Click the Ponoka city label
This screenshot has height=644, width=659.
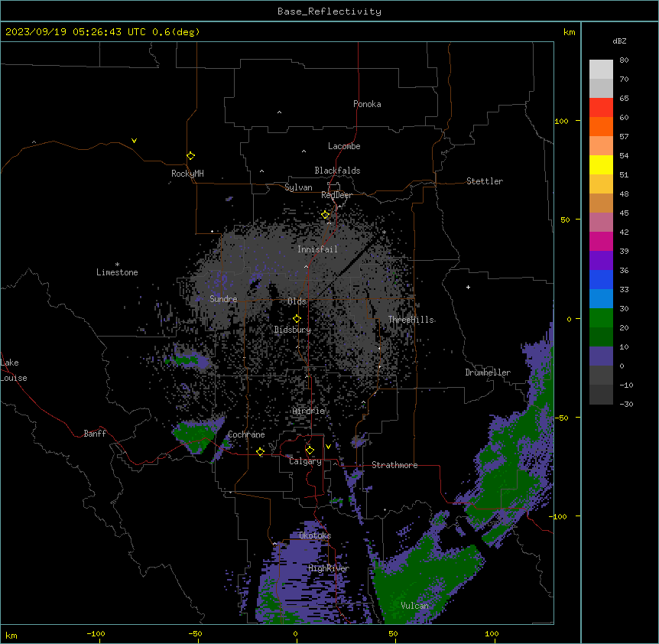[x=367, y=104]
